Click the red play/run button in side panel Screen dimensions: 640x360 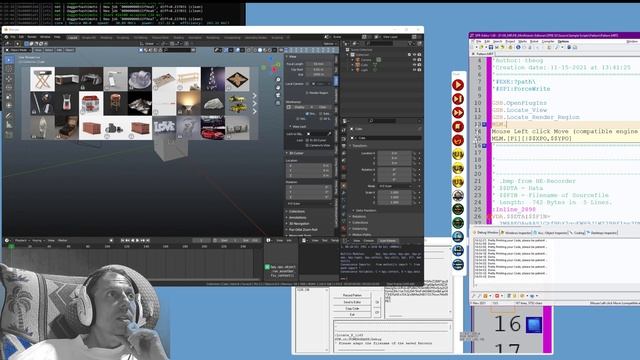coord(458,85)
